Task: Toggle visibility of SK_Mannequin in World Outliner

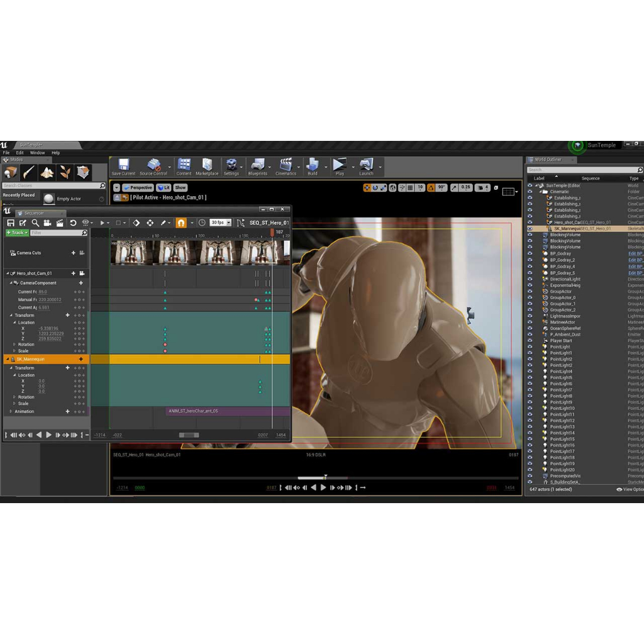Action: pyautogui.click(x=530, y=228)
